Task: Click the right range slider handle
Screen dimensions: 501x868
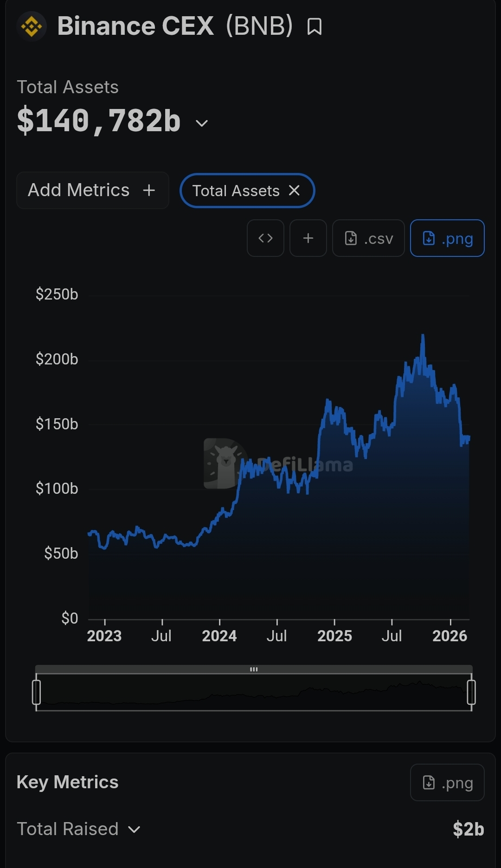Action: point(471,692)
